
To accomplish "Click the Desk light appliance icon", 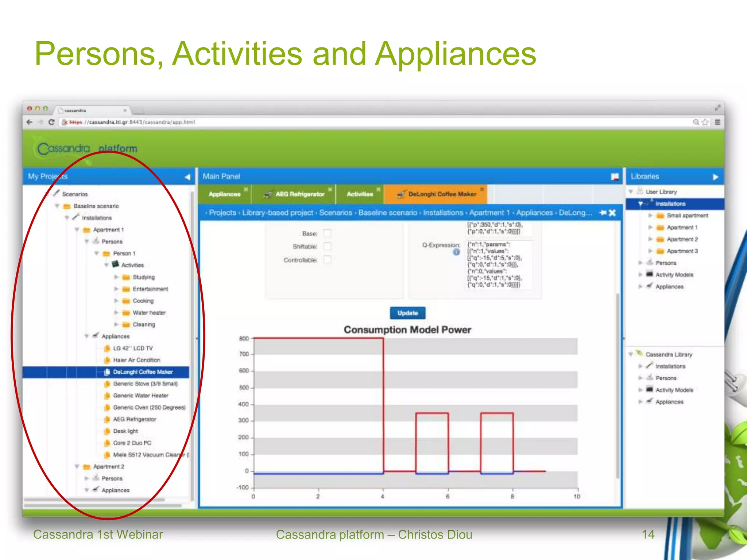I will click(x=107, y=431).
